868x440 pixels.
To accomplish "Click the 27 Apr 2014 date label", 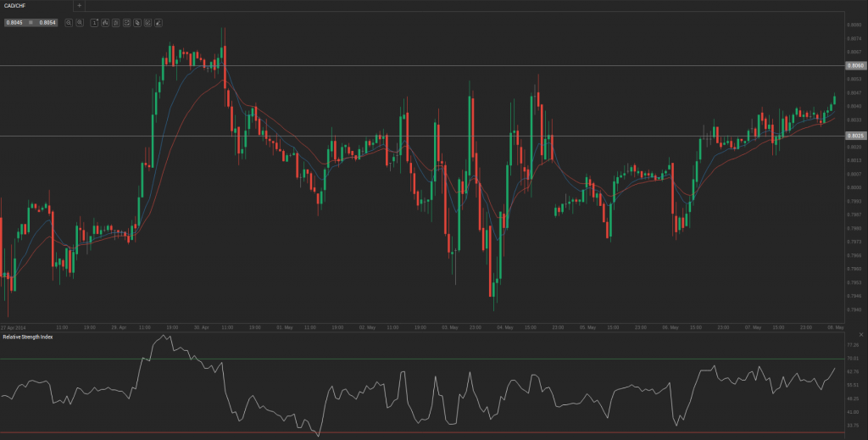I will point(14,326).
